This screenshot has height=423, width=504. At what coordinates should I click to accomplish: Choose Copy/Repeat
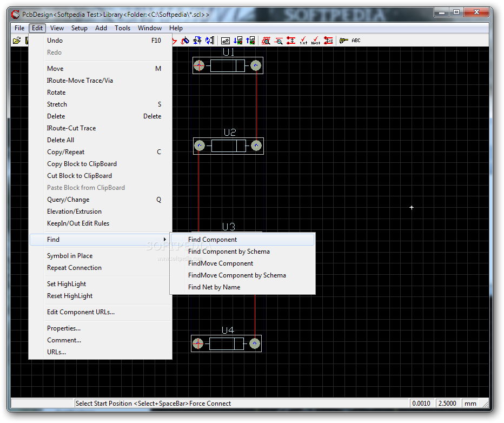click(x=101, y=151)
